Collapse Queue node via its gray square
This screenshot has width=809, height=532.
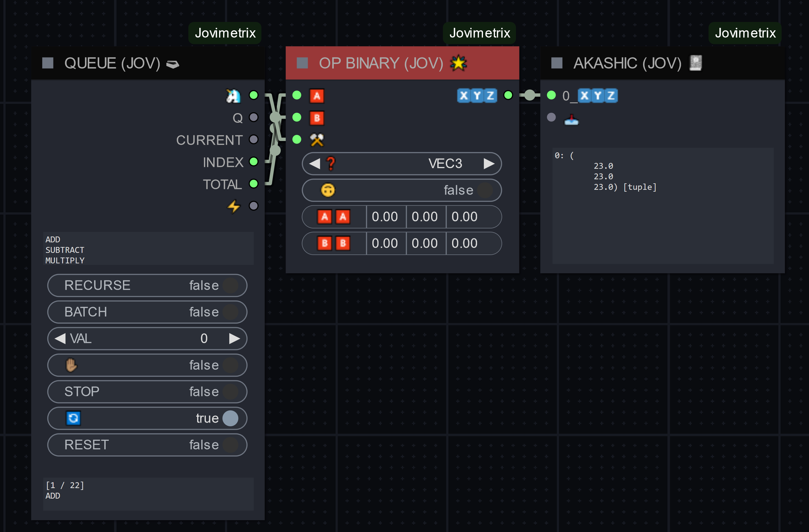pyautogui.click(x=48, y=63)
